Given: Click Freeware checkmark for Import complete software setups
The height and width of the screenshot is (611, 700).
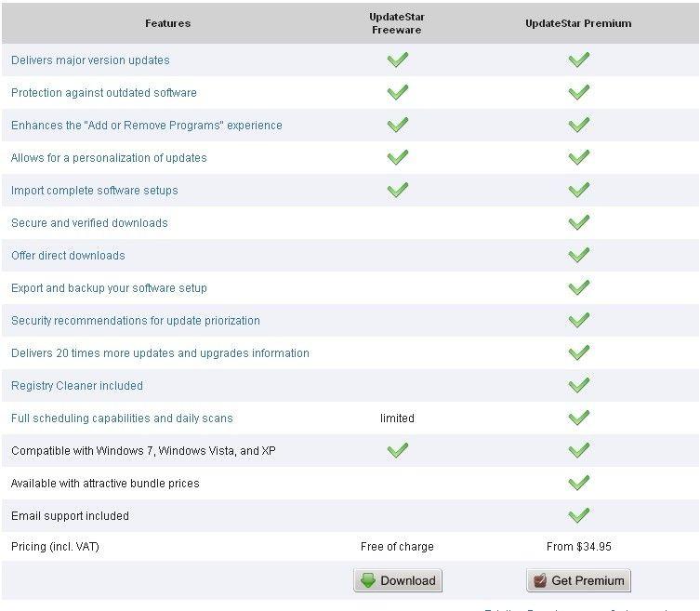Looking at the screenshot, I should coord(397,190).
